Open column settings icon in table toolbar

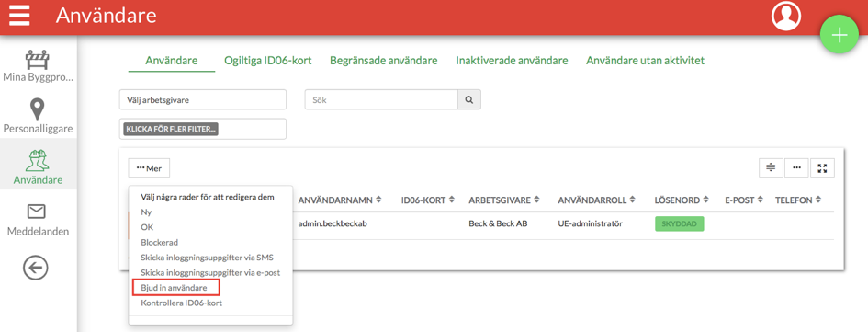tap(770, 168)
